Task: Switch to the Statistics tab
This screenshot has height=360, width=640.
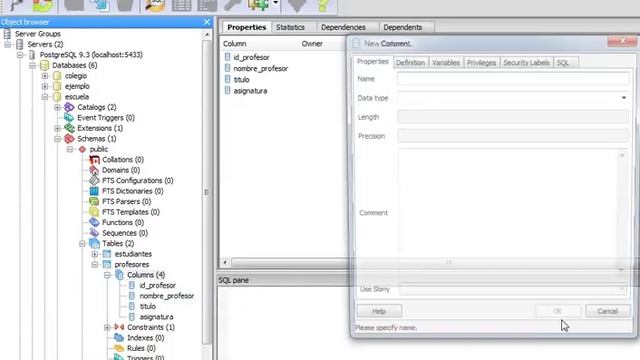Action: pos(290,27)
